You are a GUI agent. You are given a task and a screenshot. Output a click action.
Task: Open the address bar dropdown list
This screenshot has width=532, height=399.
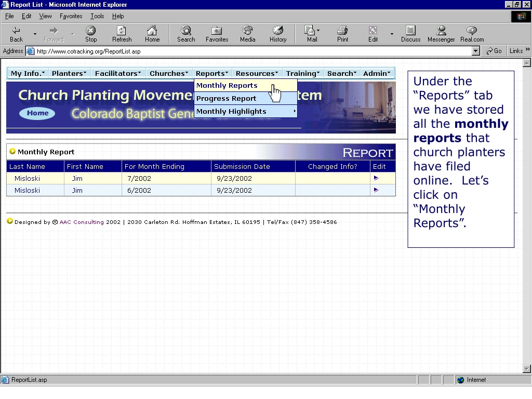(x=476, y=51)
